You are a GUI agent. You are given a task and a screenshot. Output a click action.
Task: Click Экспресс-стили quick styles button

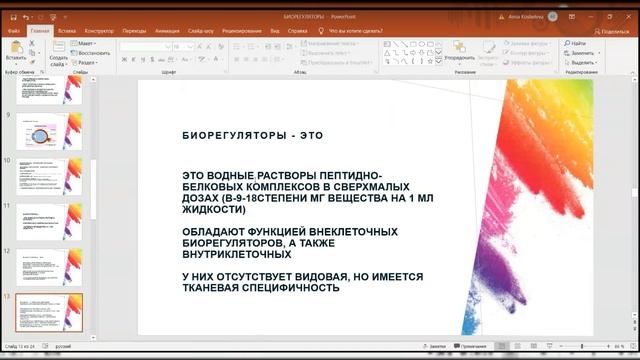(x=489, y=53)
